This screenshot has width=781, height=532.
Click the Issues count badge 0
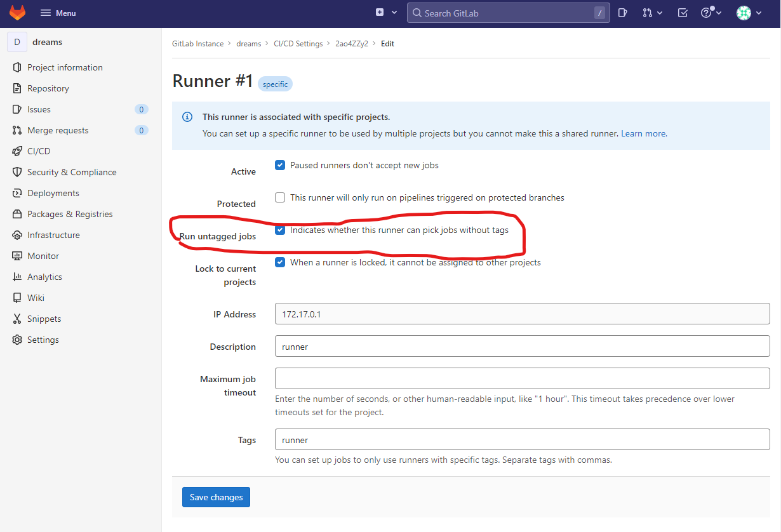[x=142, y=109]
